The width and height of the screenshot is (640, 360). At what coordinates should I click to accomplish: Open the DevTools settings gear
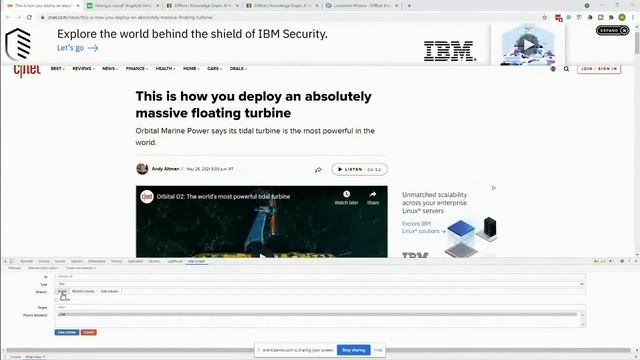point(622,261)
